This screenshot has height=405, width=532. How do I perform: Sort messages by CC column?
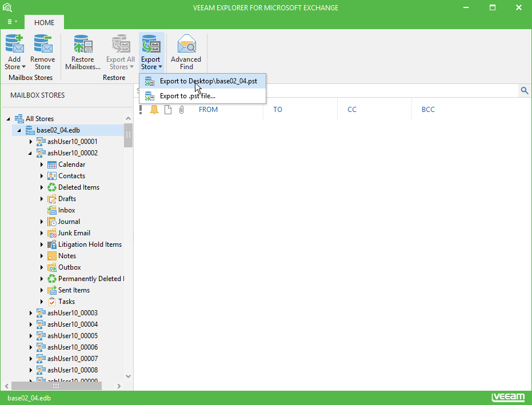[x=352, y=110]
